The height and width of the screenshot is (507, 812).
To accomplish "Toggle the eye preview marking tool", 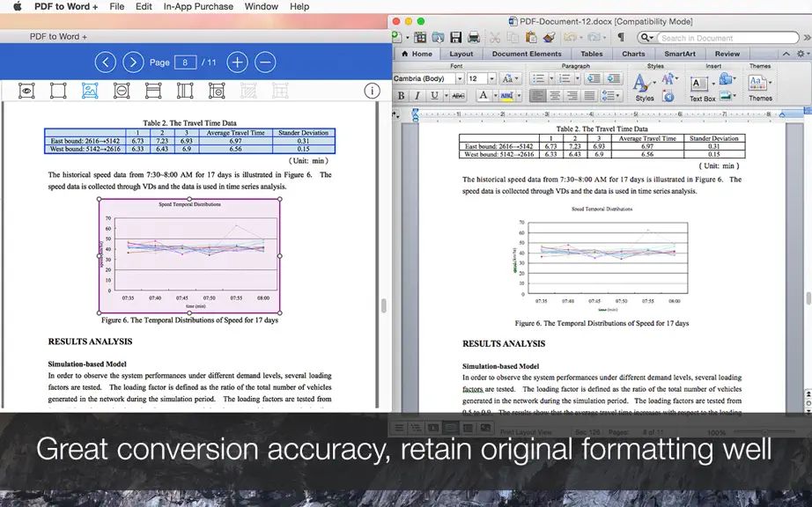I will (x=26, y=91).
